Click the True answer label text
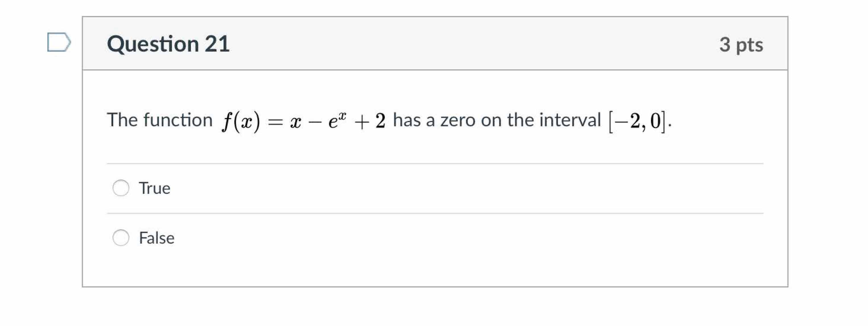Screen dimensions: 868x326 click(154, 188)
